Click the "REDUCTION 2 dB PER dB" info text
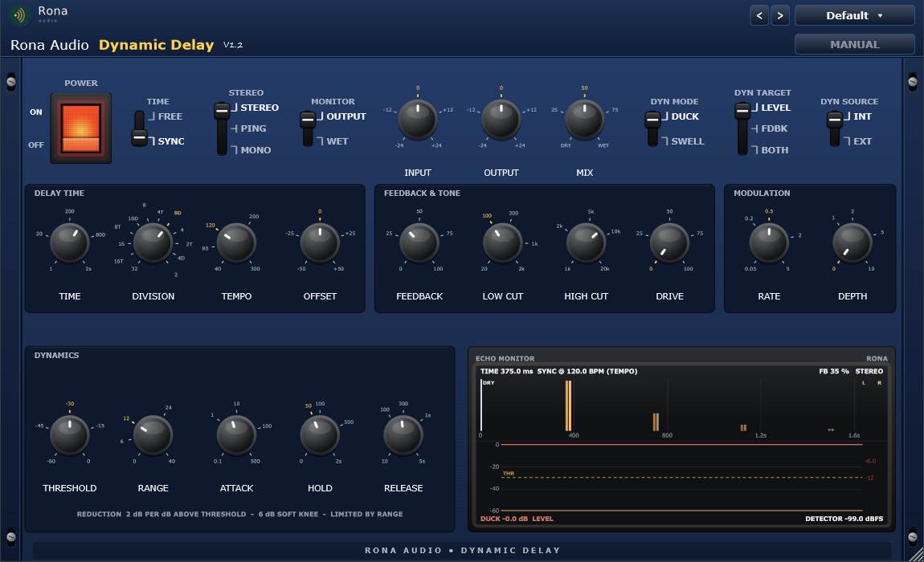This screenshot has height=562, width=924. (240, 515)
